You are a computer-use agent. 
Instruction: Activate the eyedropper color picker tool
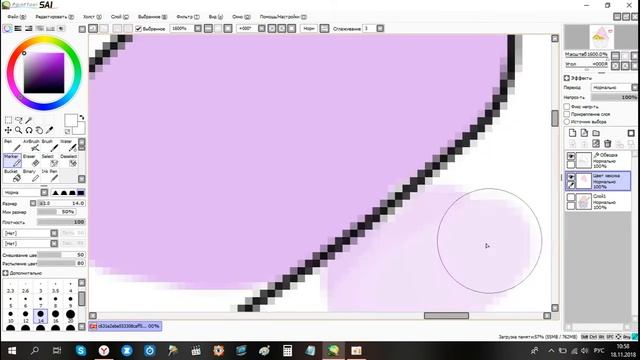[49, 130]
